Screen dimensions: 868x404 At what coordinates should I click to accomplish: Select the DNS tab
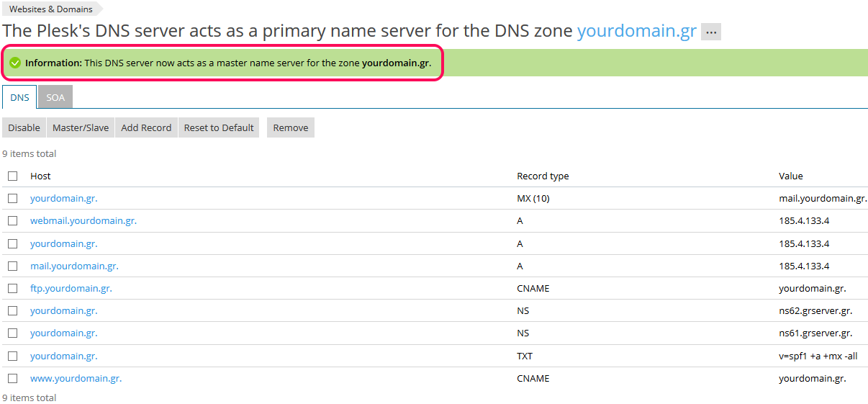click(x=20, y=97)
